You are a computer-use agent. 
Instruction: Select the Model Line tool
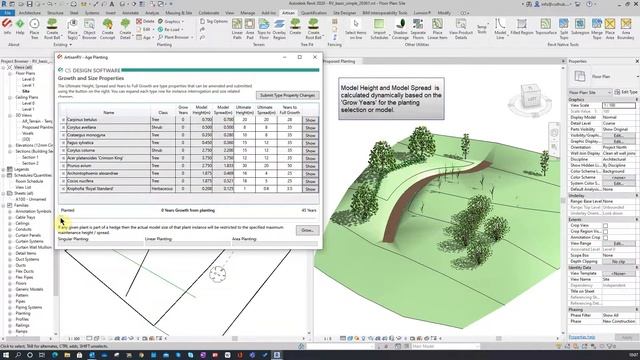click(500, 29)
